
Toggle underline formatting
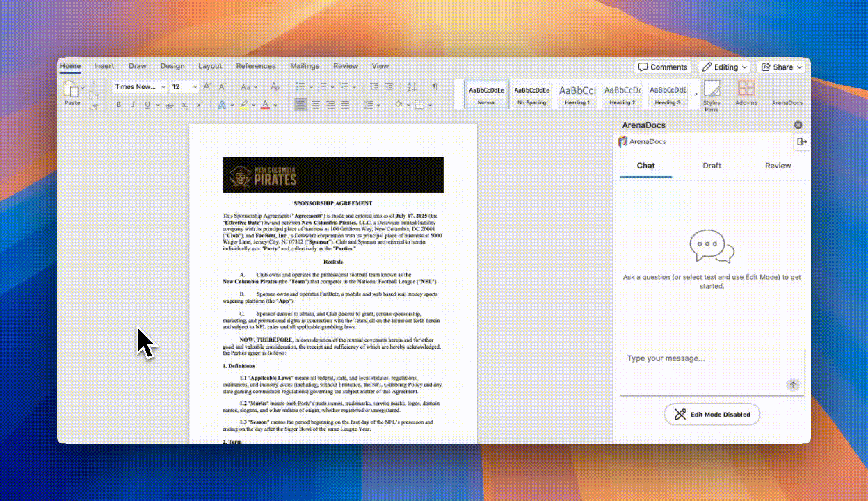coord(147,103)
